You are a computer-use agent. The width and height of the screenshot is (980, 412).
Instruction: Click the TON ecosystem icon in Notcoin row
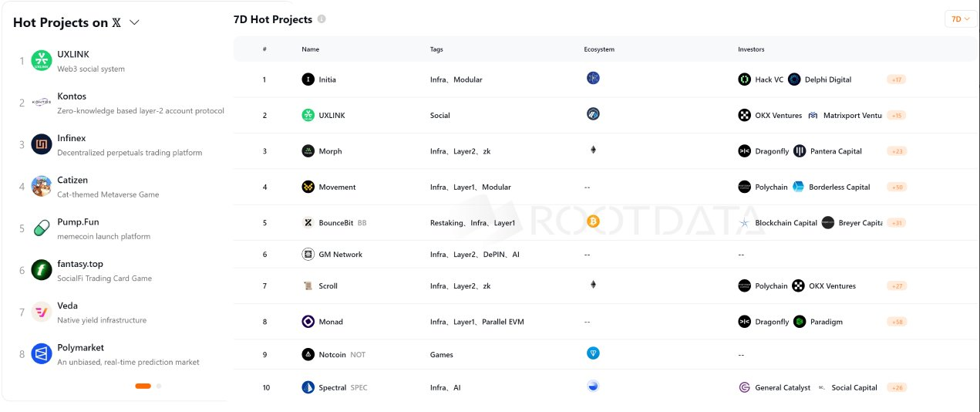592,353
